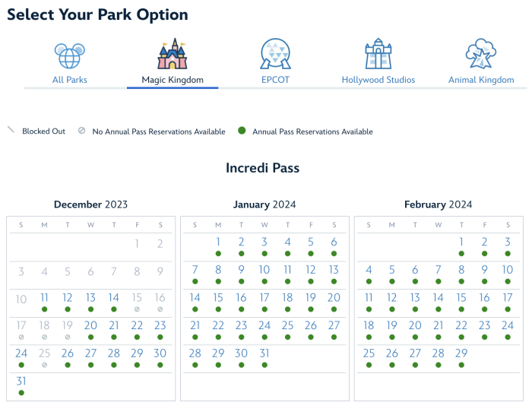Viewport: 532px width, 415px height.
Task: Select the Magic Kingdom castle icon
Action: [x=172, y=54]
